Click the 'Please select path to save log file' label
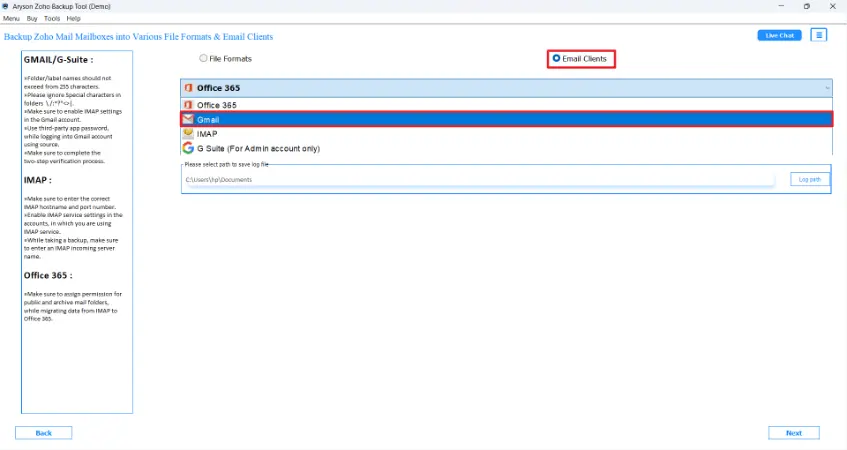847x450 pixels. point(226,164)
